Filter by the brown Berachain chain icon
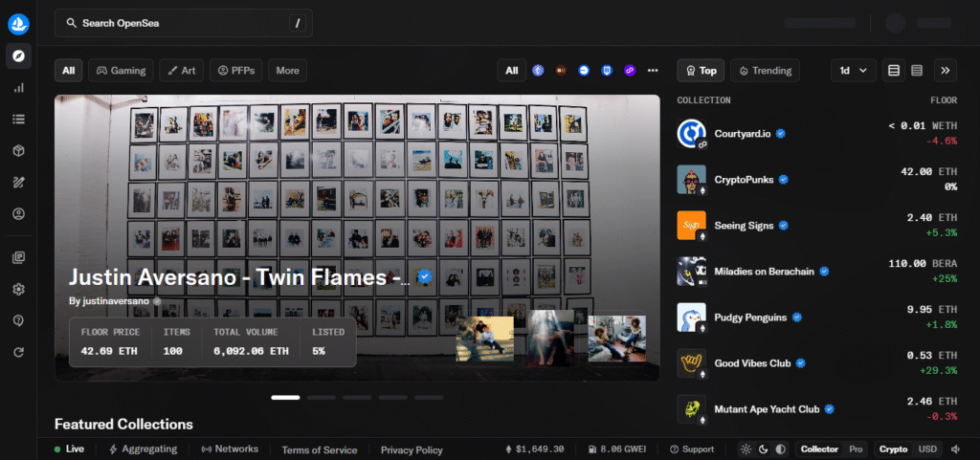The width and height of the screenshot is (980, 460). click(561, 71)
